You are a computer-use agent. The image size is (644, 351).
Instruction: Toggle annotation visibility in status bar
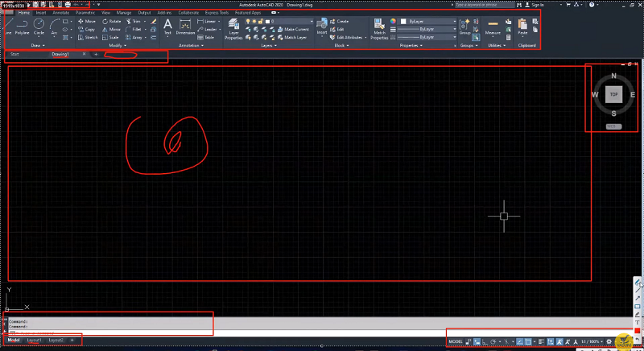pos(559,341)
